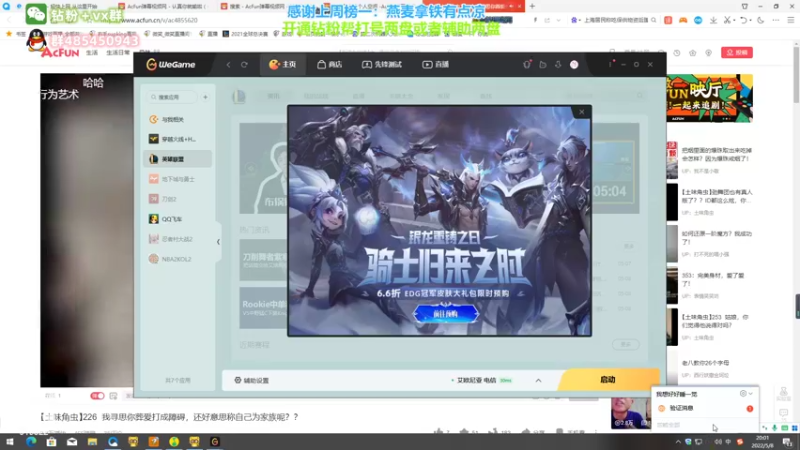Viewport: 800px width, 450px height.
Task: Open the WeGame notification icon with red dot
Action: point(527,64)
